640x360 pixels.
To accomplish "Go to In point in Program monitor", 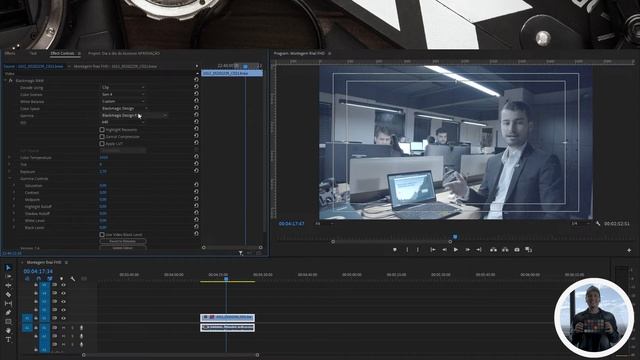I will pos(433,250).
